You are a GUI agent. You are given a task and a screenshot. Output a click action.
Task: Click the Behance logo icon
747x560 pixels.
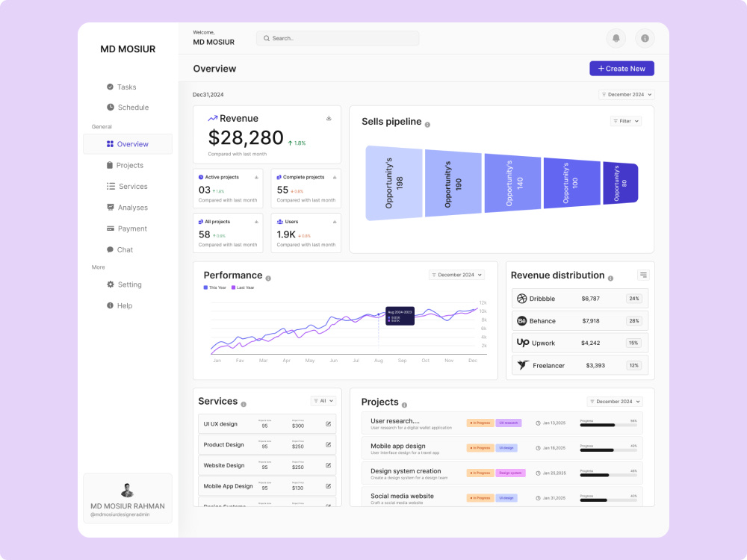[521, 321]
